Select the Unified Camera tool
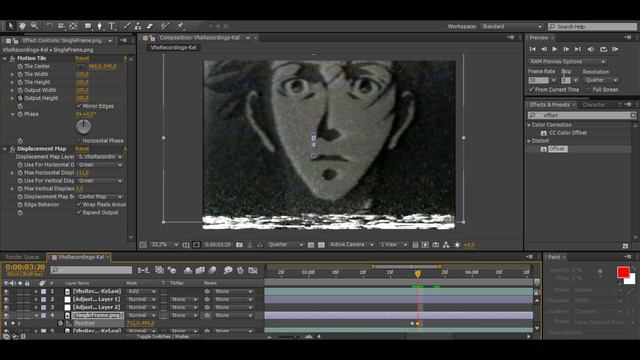640x360 pixels. [61, 26]
